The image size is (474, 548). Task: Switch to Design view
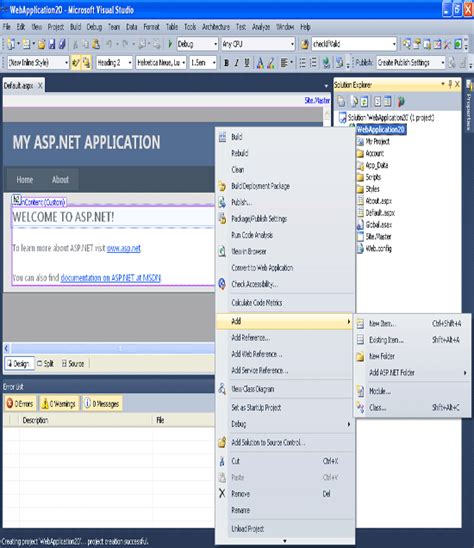19,364
